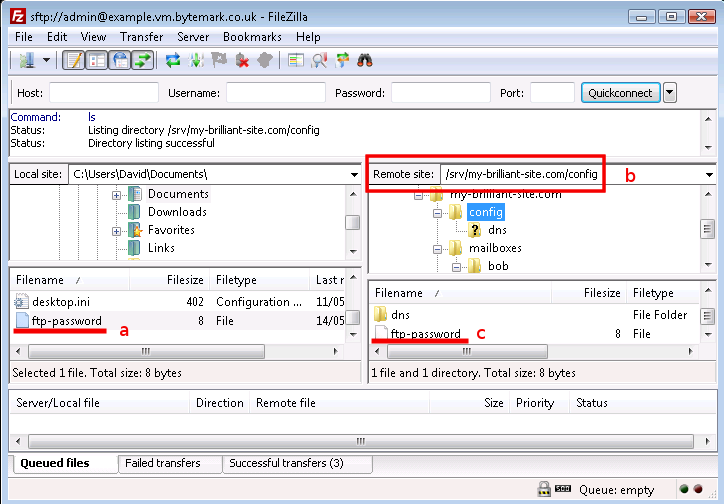724x504 pixels.
Task: Collapse the remote bob folder node
Action: pos(456,267)
